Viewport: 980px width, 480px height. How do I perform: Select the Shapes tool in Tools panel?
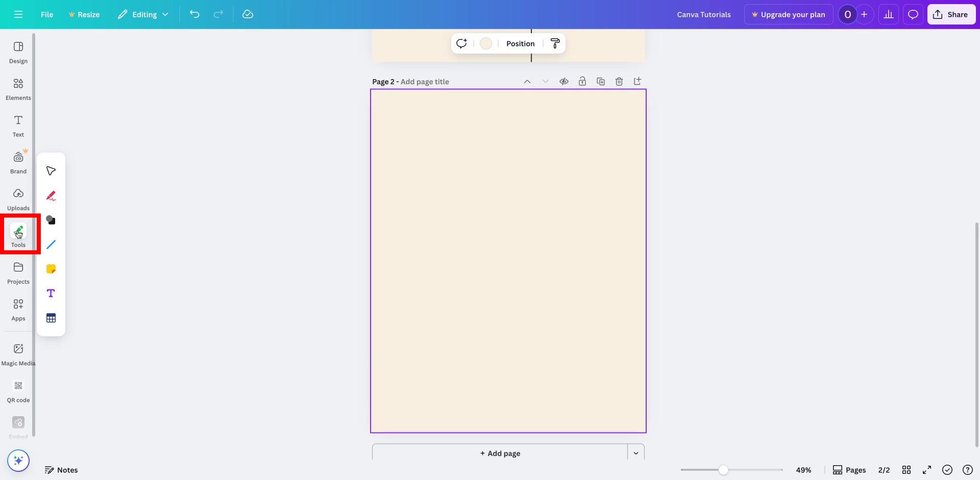51,220
